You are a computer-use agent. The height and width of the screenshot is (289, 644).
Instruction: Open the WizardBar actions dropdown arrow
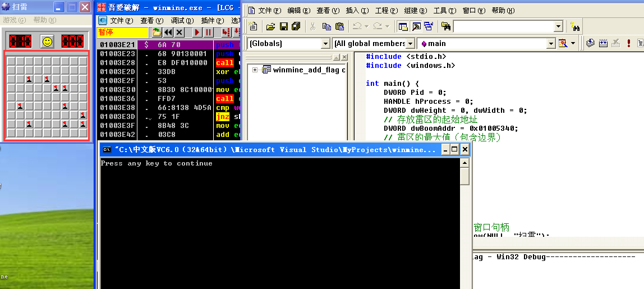[x=573, y=43]
